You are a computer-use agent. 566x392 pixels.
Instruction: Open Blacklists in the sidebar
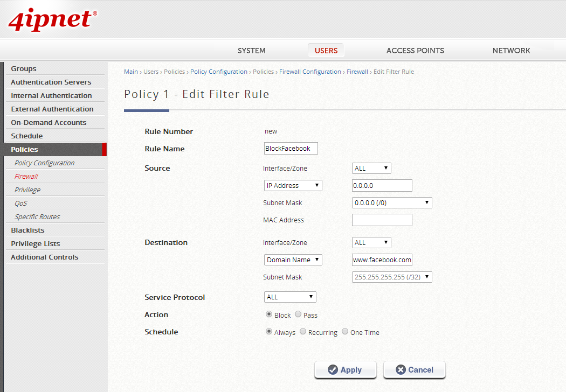click(27, 230)
